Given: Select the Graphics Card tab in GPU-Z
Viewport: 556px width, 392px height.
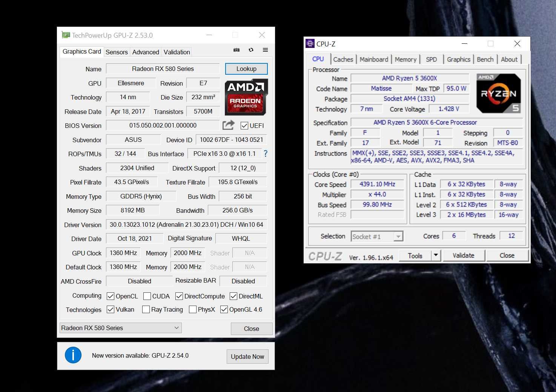Looking at the screenshot, I should (82, 52).
